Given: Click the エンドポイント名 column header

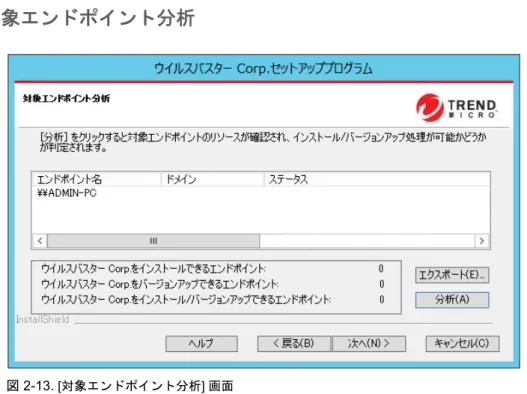Looking at the screenshot, I should (97, 180).
